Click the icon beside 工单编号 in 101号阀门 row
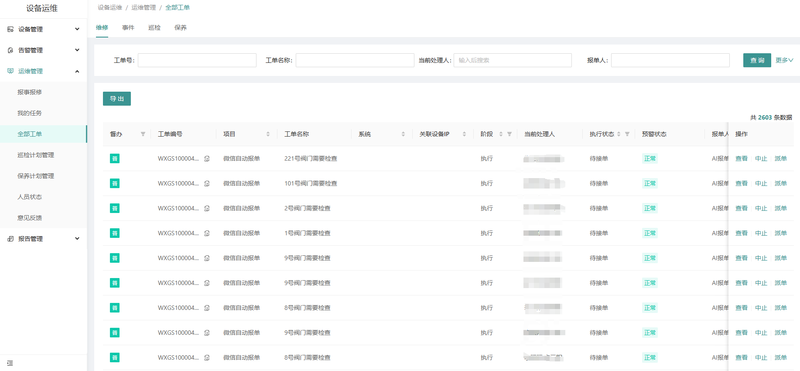This screenshot has height=371, width=800. point(207,183)
